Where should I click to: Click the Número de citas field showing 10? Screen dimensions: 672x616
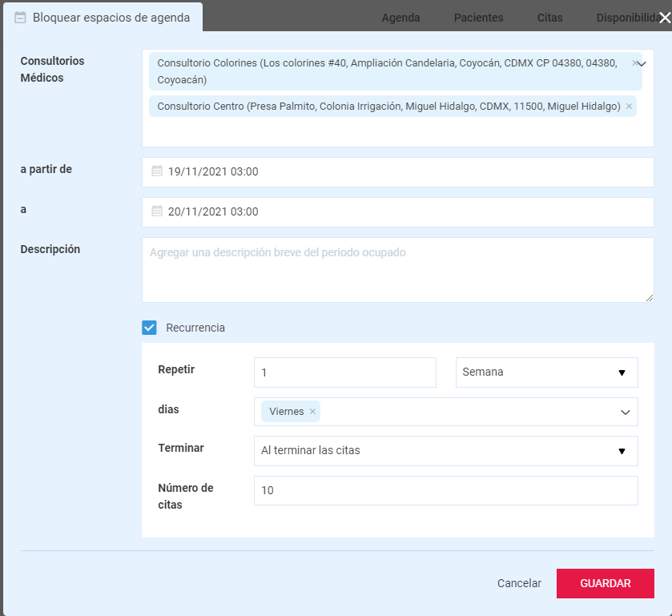point(445,490)
